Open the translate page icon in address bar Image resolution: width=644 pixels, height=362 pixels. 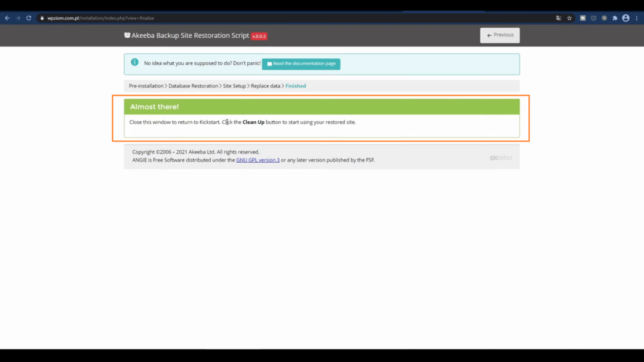pos(558,18)
